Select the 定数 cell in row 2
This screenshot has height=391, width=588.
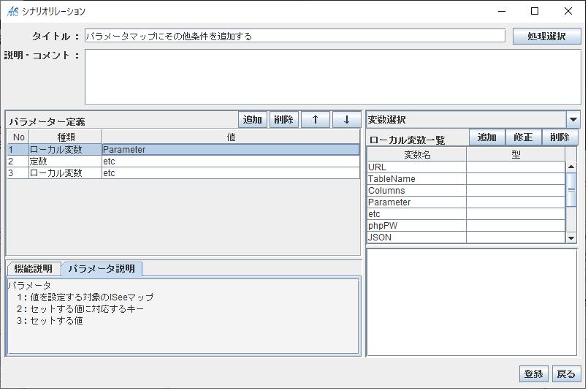(65, 162)
